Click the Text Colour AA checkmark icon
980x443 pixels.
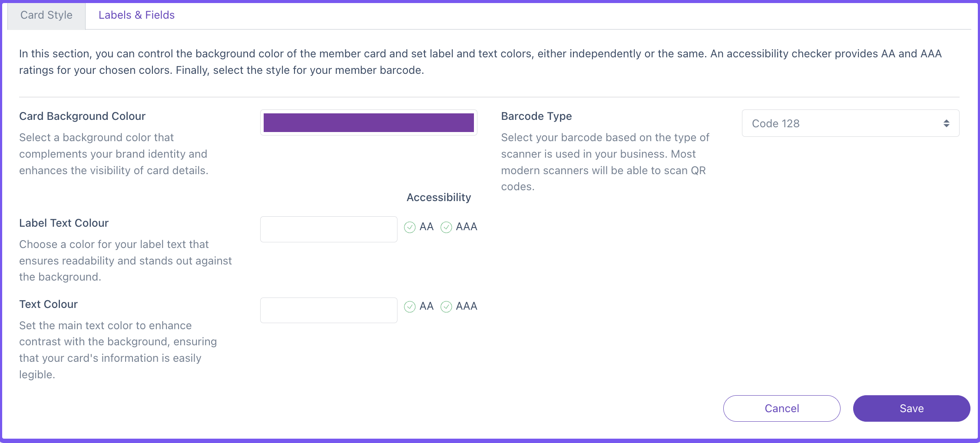pyautogui.click(x=410, y=307)
